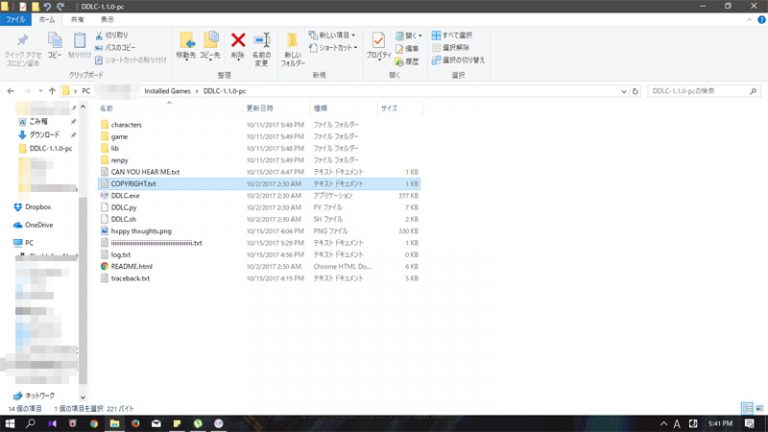Select hxppy thxughts.png image
This screenshot has width=768, height=432.
pyautogui.click(x=141, y=231)
